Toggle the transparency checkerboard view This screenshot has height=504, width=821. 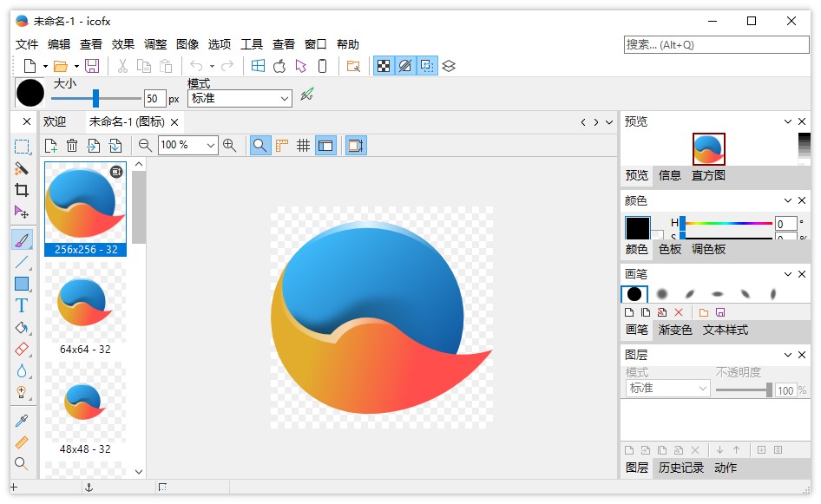tap(384, 65)
